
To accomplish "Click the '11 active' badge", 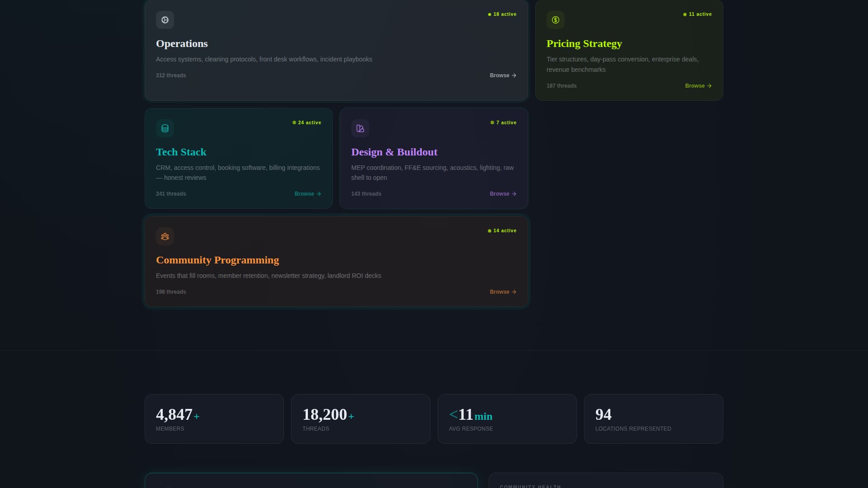I will (698, 14).
